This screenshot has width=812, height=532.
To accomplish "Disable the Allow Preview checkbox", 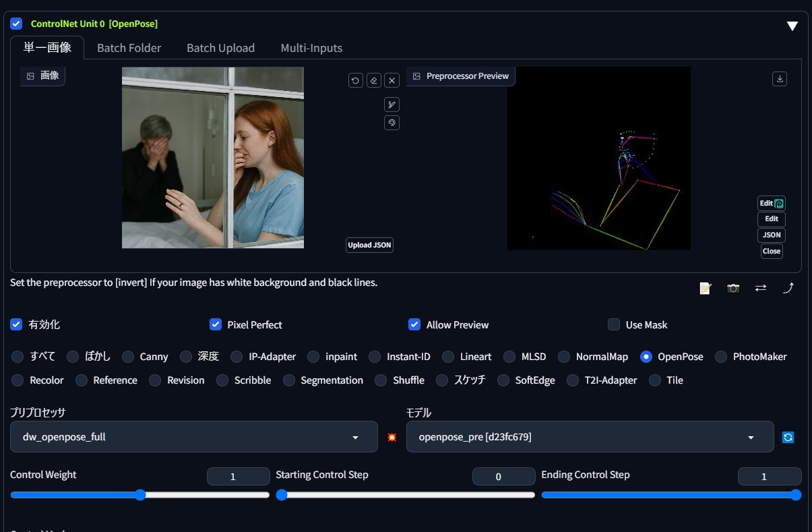I will point(414,324).
